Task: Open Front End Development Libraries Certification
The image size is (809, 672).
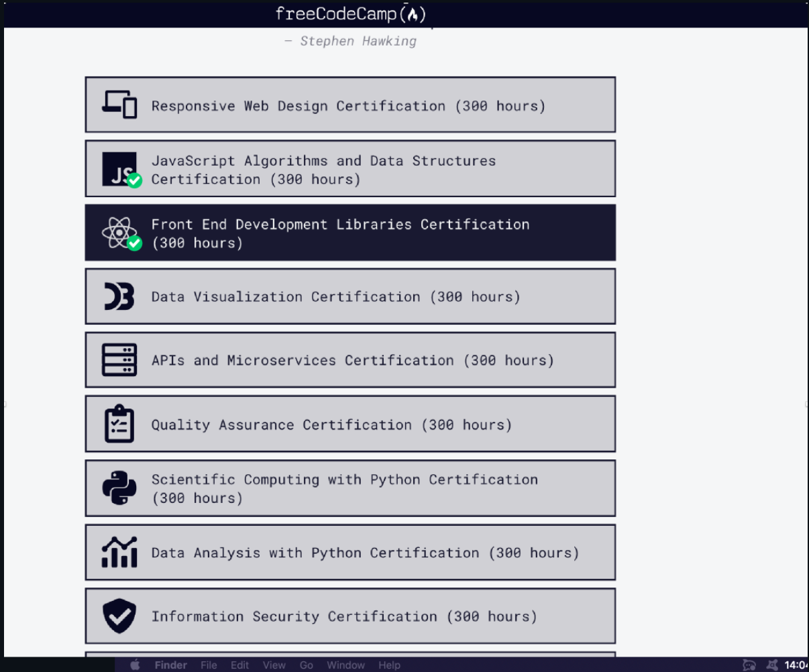Action: click(350, 233)
